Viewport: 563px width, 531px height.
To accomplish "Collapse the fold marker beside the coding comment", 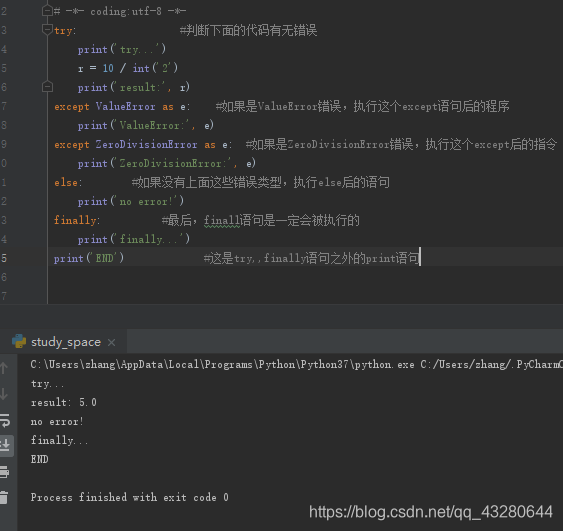I will [47, 11].
